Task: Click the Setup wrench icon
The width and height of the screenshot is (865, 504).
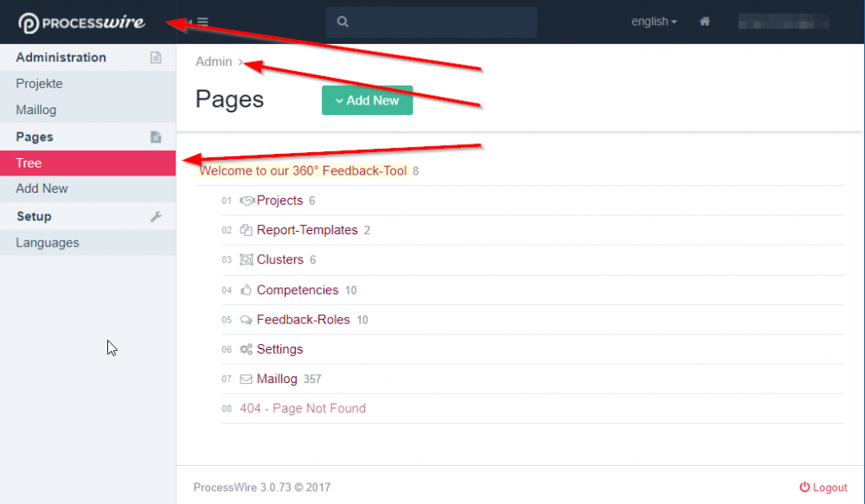Action: (x=156, y=216)
